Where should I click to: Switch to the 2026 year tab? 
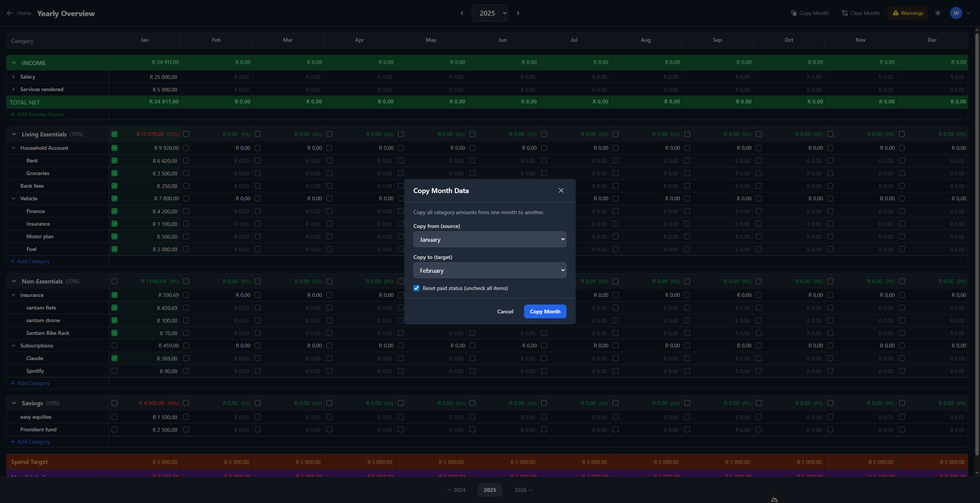pyautogui.click(x=523, y=490)
